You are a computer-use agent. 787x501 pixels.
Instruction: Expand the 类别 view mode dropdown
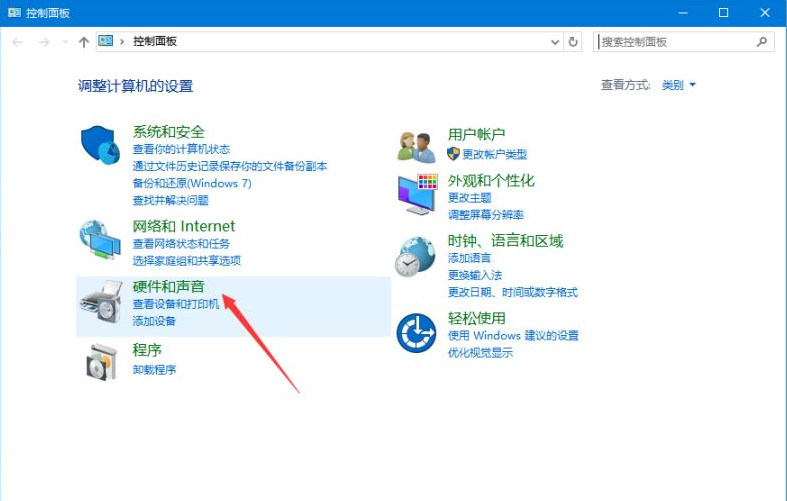tap(678, 86)
